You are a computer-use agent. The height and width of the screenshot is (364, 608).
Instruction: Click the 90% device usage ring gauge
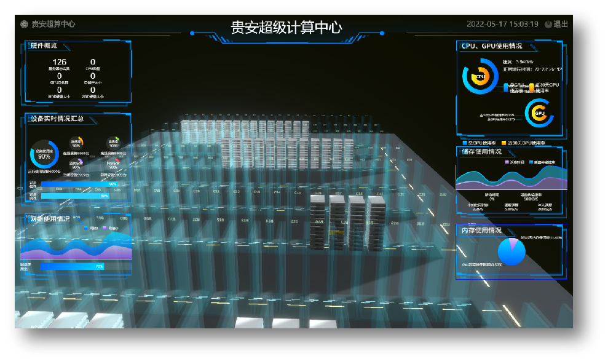tap(44, 155)
